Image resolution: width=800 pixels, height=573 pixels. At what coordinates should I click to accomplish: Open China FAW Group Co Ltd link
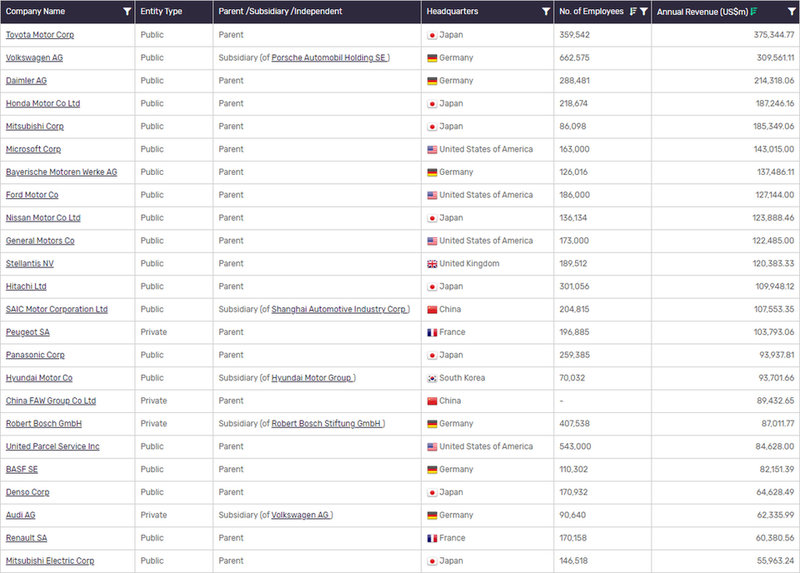click(51, 401)
